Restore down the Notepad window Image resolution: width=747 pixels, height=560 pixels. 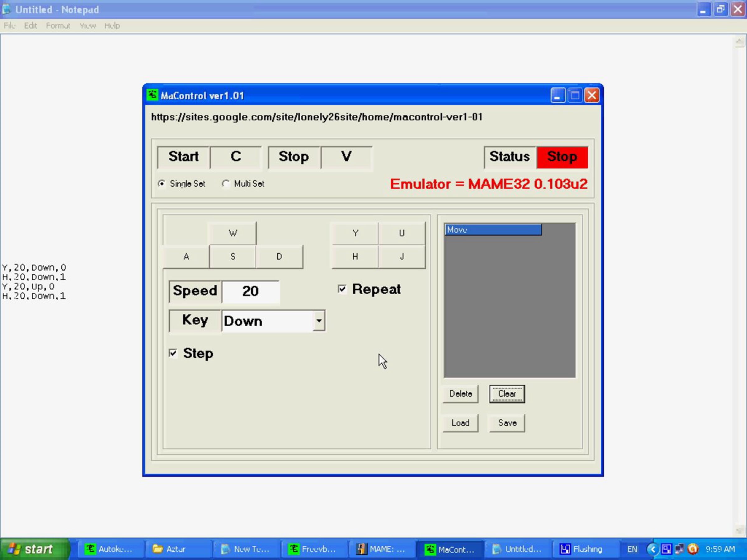(721, 9)
